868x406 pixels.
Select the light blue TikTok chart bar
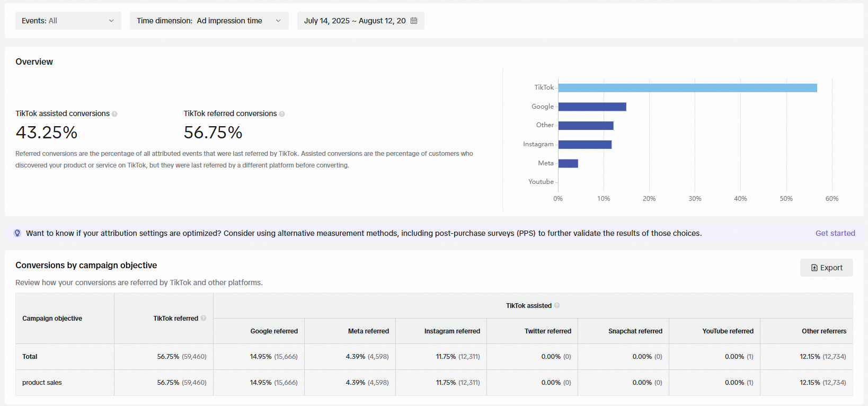point(688,88)
